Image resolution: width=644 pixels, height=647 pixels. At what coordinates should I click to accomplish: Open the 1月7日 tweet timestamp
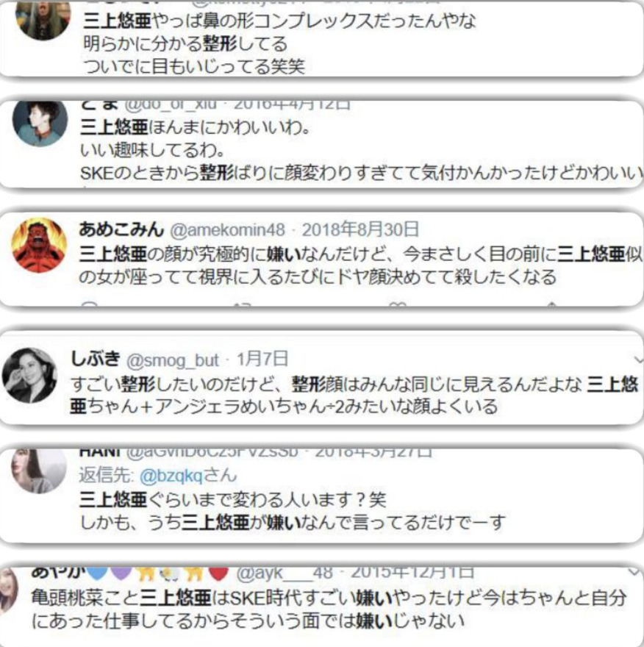click(262, 359)
